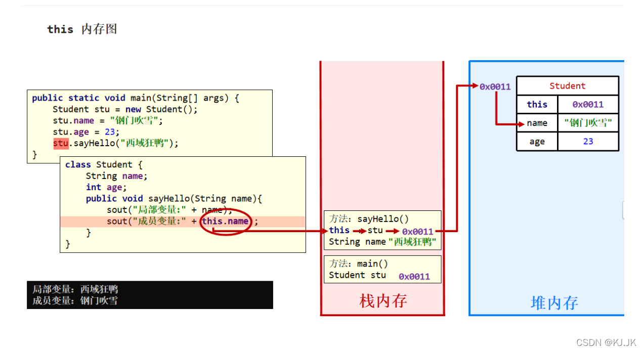
Task: Click "stu" inside the sayHello() stack frame
Action: pos(375,230)
